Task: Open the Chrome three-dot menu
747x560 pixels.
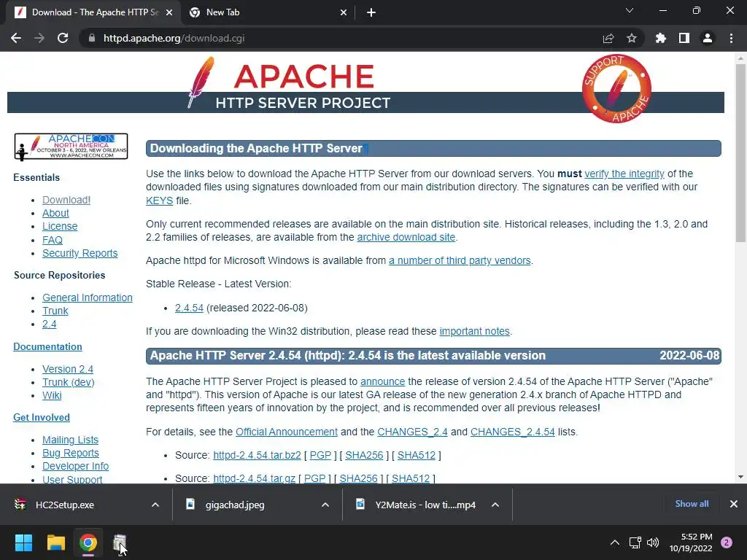Action: coord(731,38)
